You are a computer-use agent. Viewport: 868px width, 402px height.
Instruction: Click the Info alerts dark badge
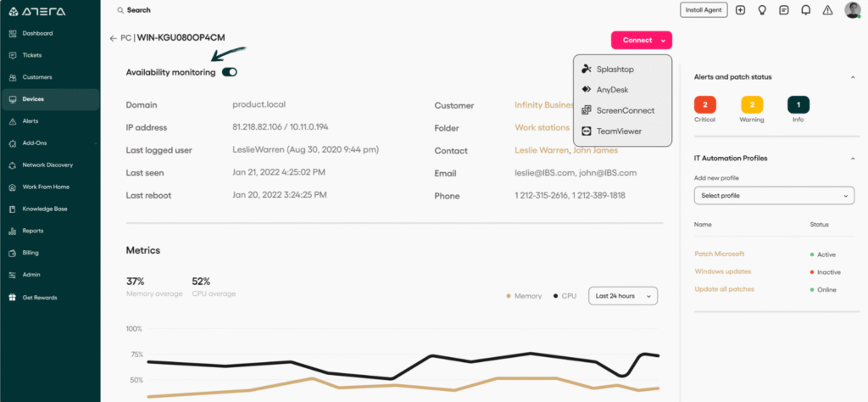click(x=798, y=105)
